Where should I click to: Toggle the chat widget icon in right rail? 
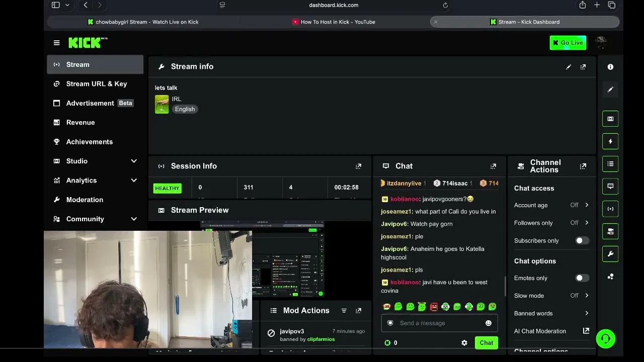pos(610,186)
